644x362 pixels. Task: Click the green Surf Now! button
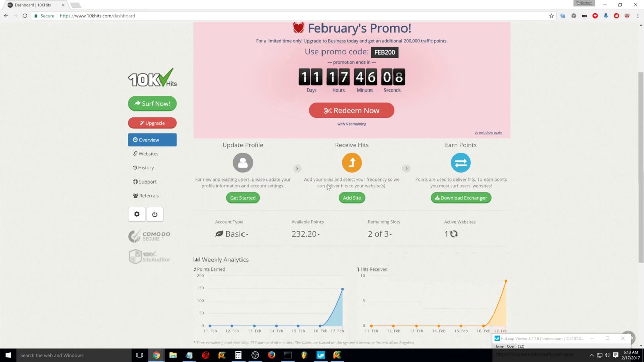(152, 104)
